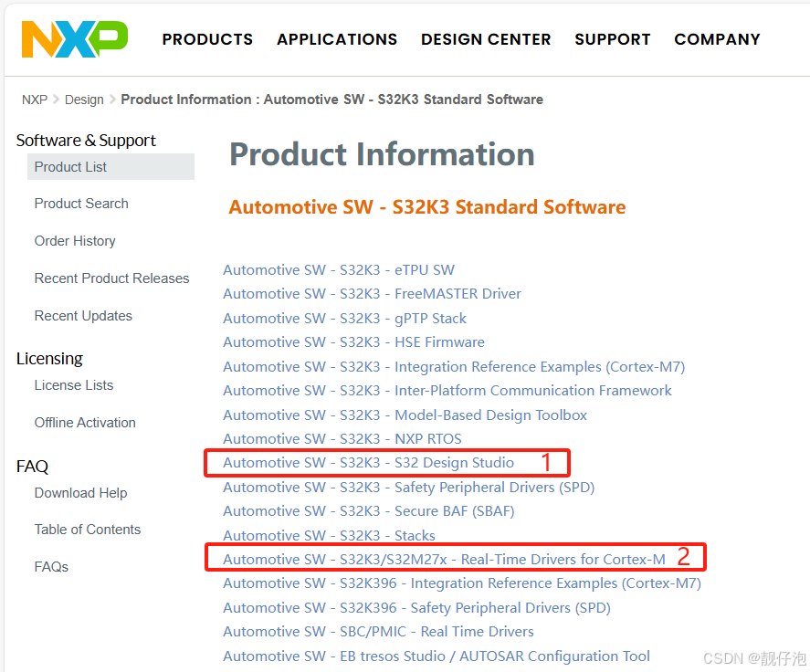Open Recent Product Releases

coord(111,278)
